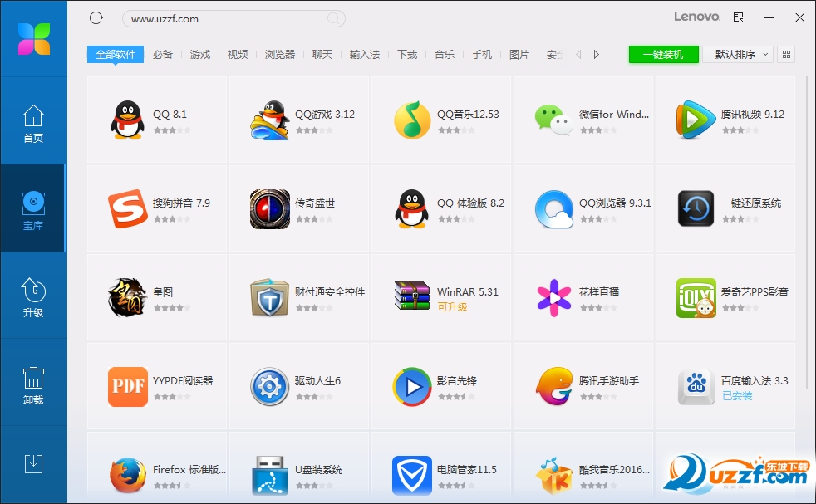This screenshot has height=504, width=816.
Task: Click the 微信for Windows icon
Action: click(x=553, y=120)
